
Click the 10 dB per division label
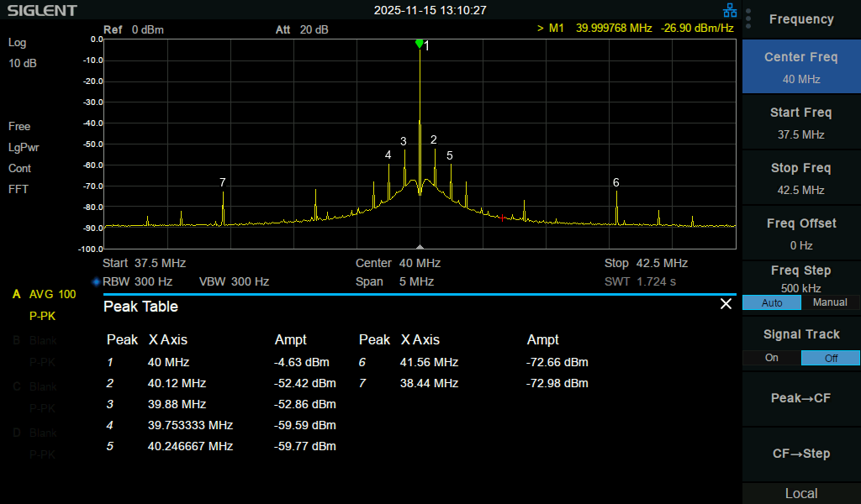(23, 64)
